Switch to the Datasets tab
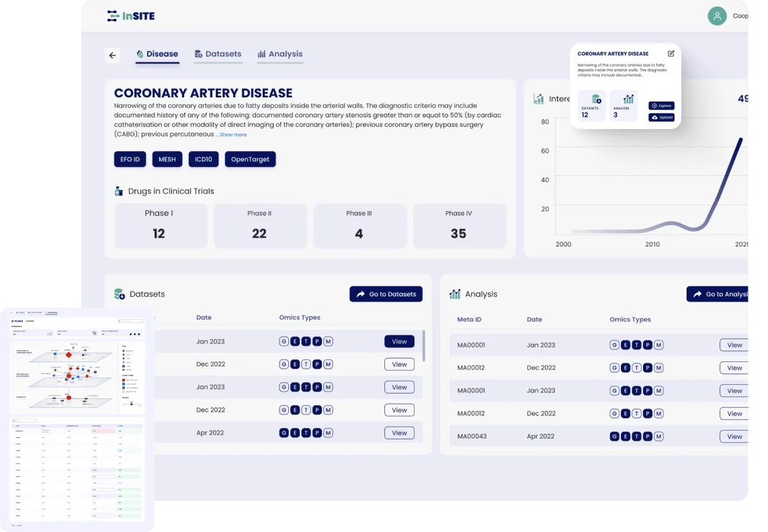The width and height of the screenshot is (768, 532). [218, 54]
